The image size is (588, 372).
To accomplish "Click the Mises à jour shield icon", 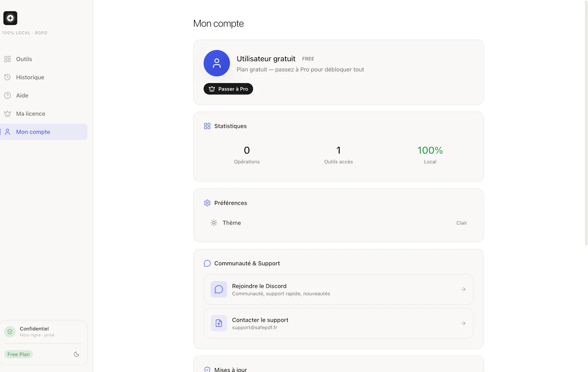I will (x=207, y=369).
